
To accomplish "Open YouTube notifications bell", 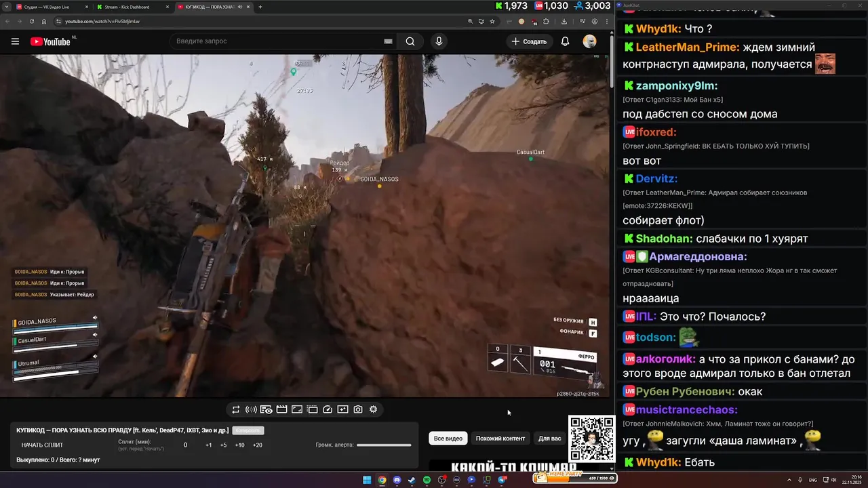I will point(565,41).
